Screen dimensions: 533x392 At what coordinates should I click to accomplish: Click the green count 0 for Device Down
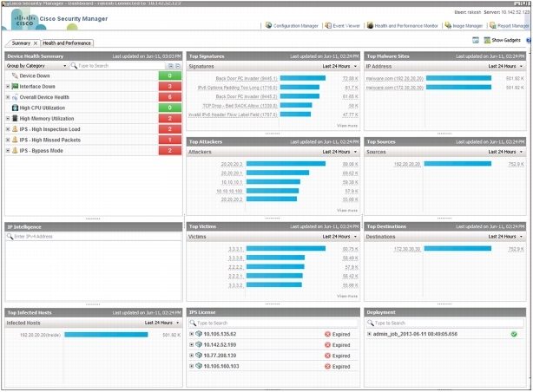[169, 75]
